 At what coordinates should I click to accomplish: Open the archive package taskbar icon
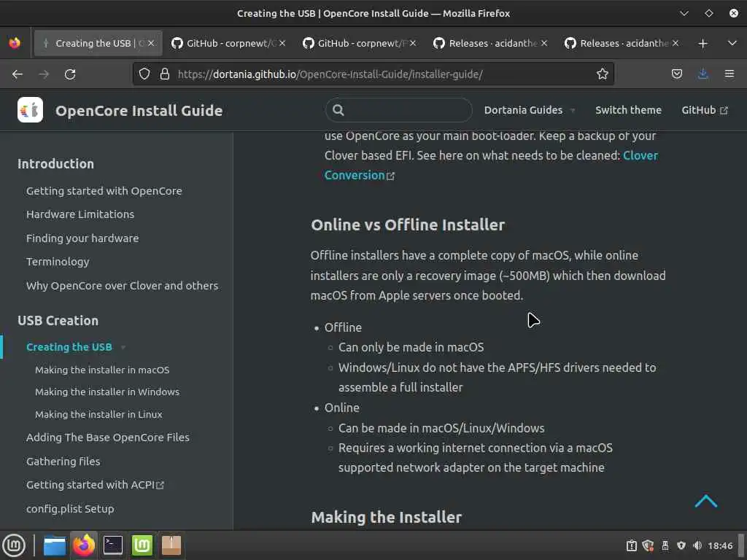tap(171, 545)
